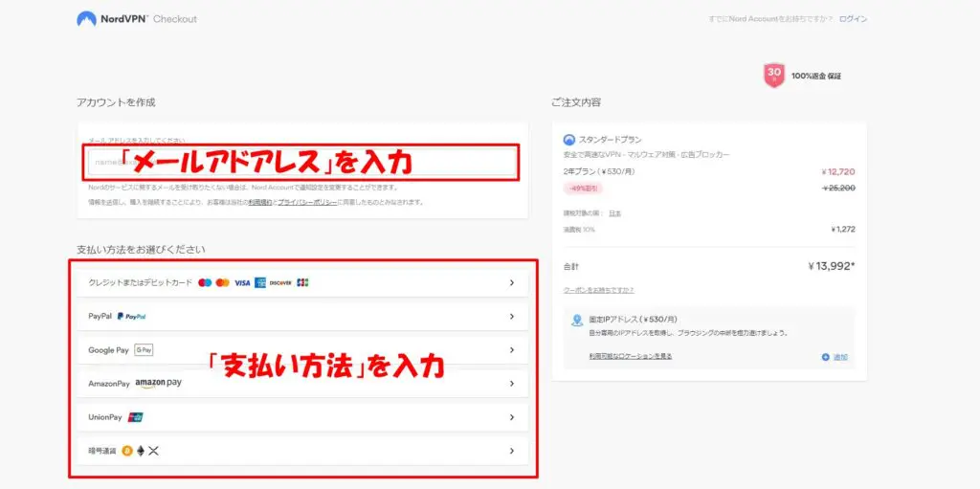Click the Standard plan round blue icon
Viewport: 980px width, 489px height.
[568, 140]
